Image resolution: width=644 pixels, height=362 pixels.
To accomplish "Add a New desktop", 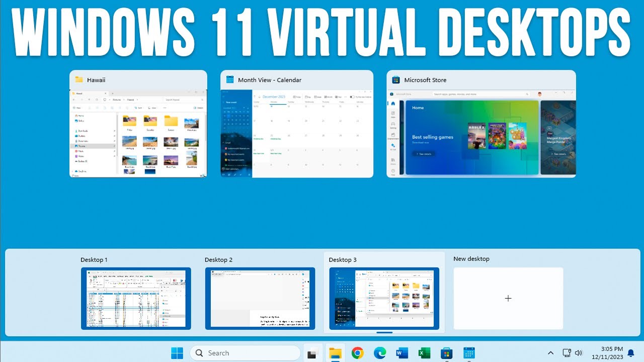I will 508,298.
